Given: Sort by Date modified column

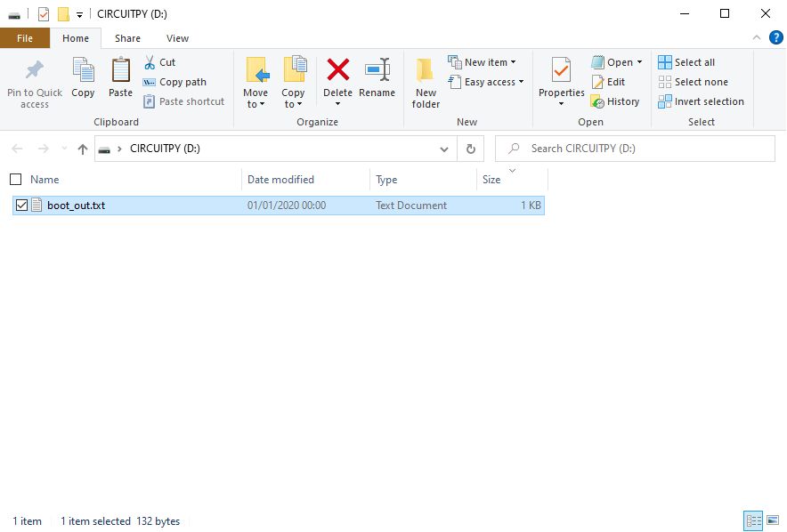Looking at the screenshot, I should click(x=280, y=179).
